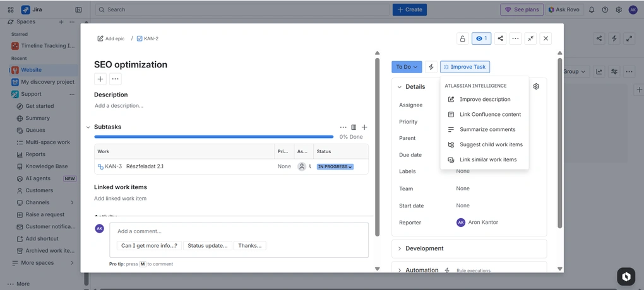Close the KAN-2 work item dialog
This screenshot has height=290, width=644.
546,38
